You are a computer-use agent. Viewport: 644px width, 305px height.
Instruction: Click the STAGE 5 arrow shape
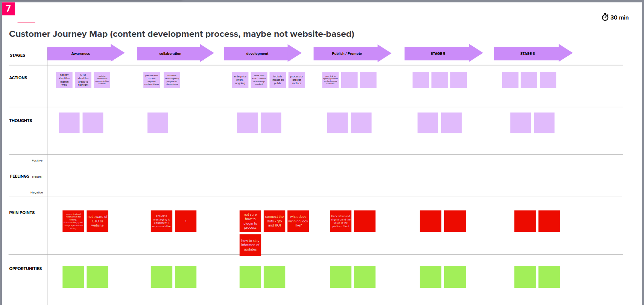click(444, 53)
